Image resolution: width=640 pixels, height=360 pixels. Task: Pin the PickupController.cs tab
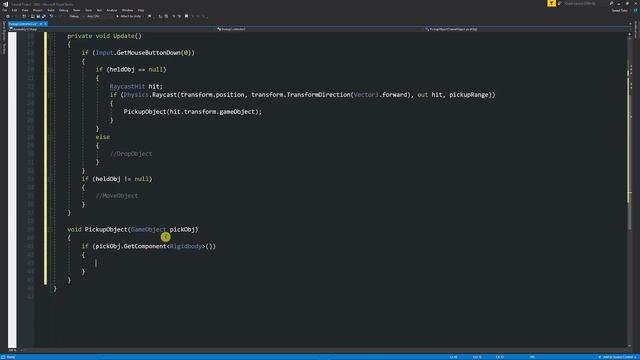(41, 24)
